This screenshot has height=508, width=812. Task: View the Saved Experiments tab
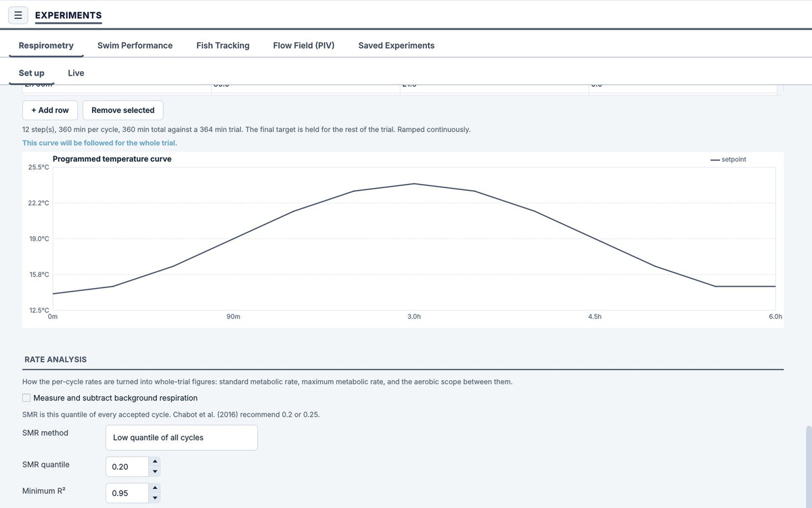[397, 45]
